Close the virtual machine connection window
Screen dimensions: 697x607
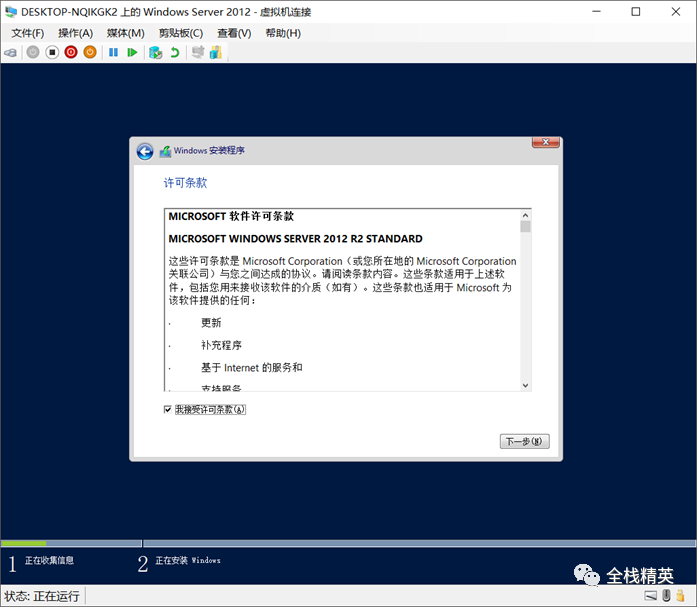pos(676,12)
